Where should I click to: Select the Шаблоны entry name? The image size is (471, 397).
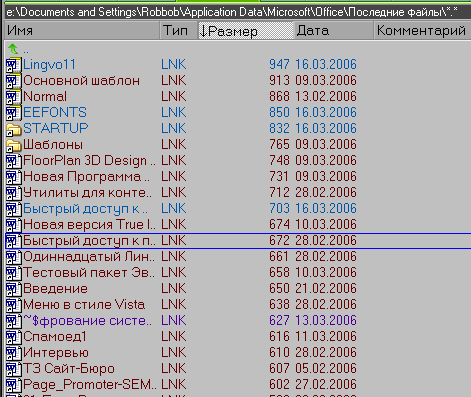point(53,145)
